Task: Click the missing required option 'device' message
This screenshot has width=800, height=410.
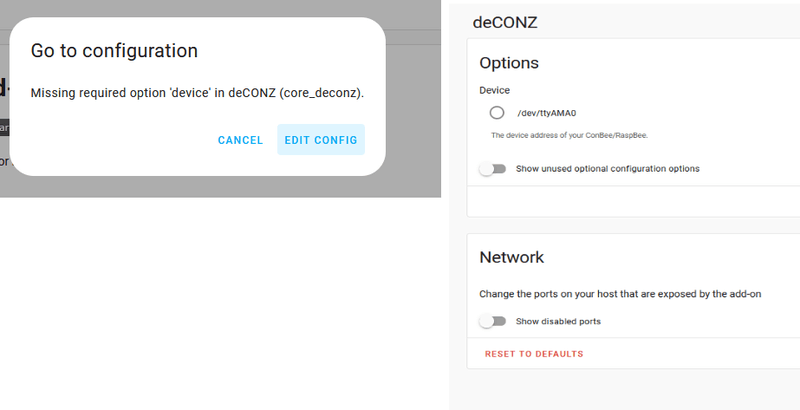Action: (x=197, y=93)
